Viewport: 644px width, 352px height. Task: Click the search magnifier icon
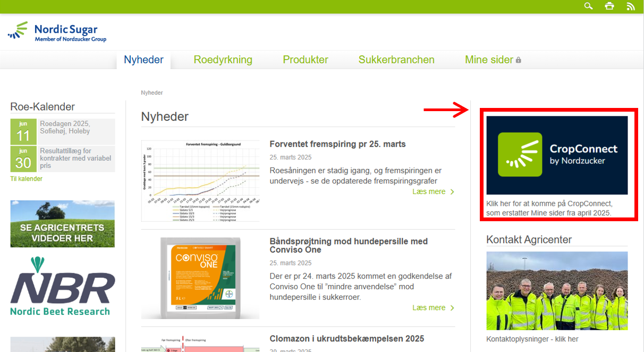[x=588, y=6]
